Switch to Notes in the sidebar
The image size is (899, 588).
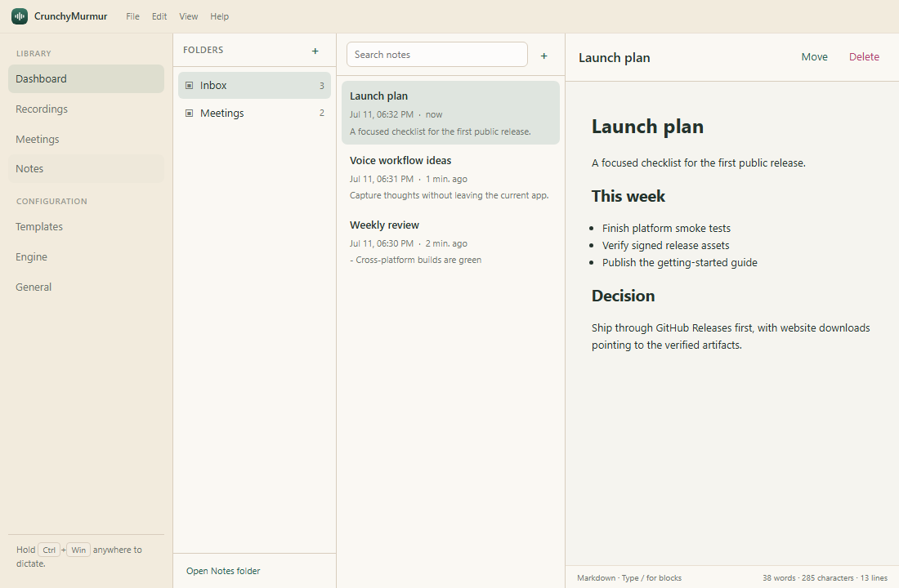[x=86, y=168]
